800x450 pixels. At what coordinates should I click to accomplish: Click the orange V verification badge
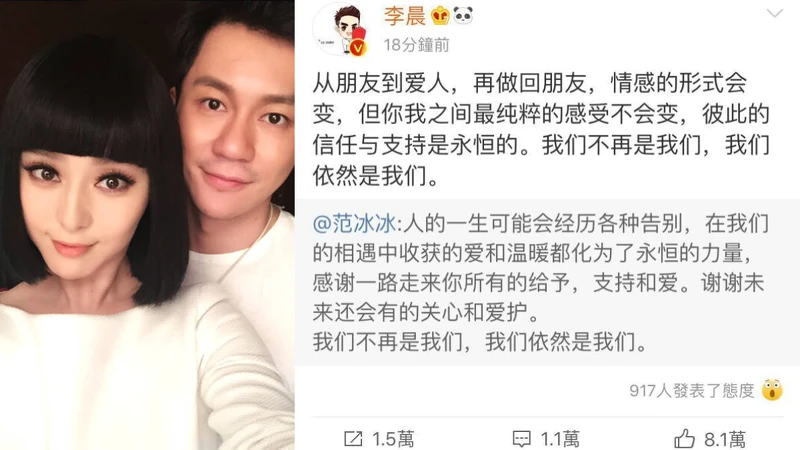point(359,48)
